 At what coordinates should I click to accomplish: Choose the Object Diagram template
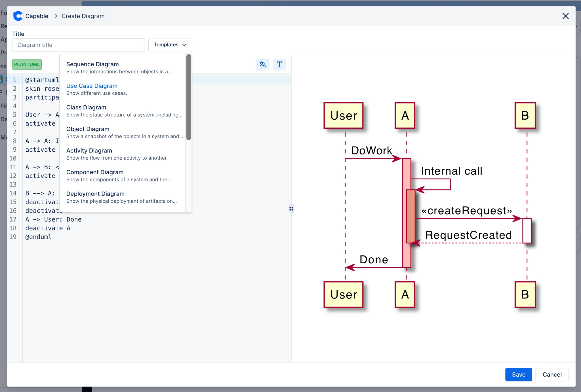123,132
